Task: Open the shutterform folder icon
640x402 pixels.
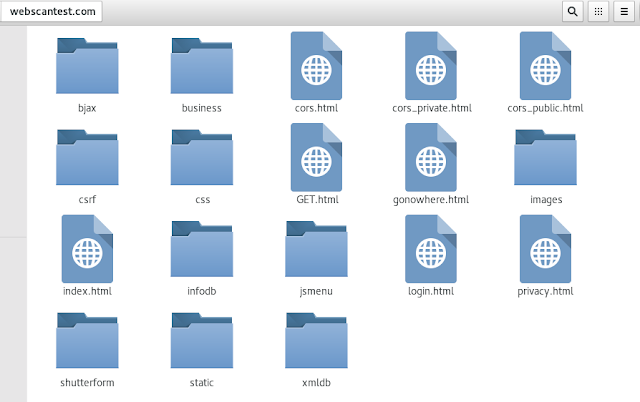Action: [87, 340]
